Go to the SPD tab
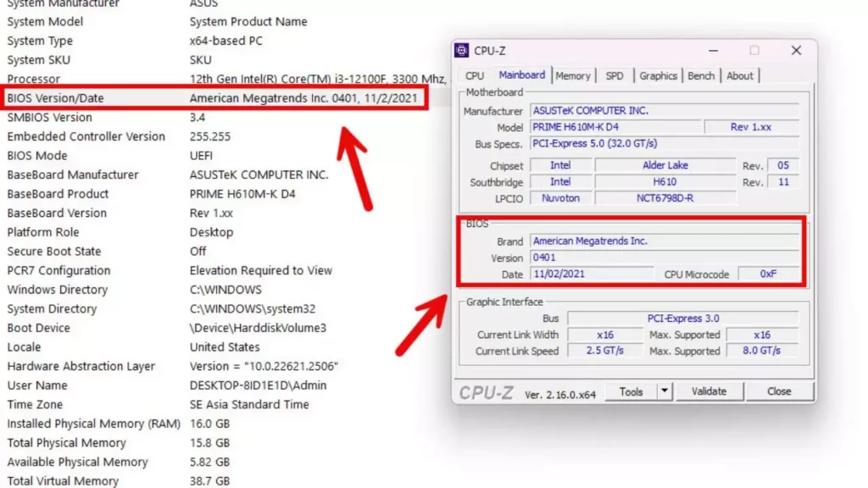This screenshot has height=488, width=868. [x=615, y=76]
